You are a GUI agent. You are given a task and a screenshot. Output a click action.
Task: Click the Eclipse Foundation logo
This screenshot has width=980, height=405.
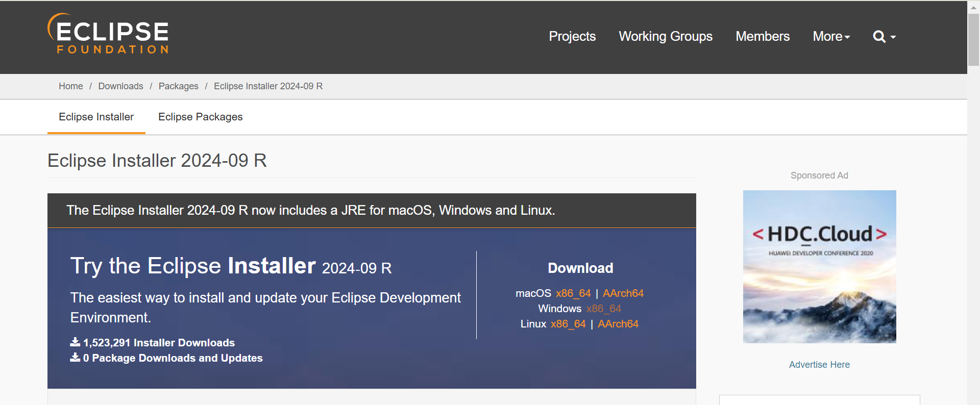point(108,34)
